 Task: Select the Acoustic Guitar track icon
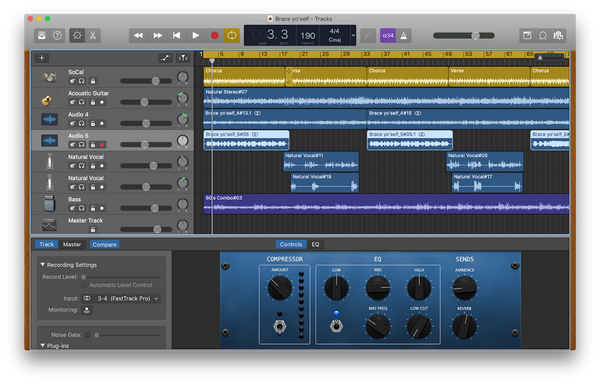(x=49, y=98)
